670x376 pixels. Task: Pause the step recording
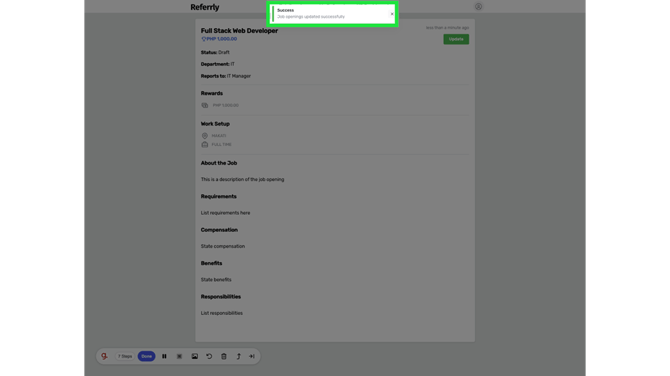click(164, 356)
